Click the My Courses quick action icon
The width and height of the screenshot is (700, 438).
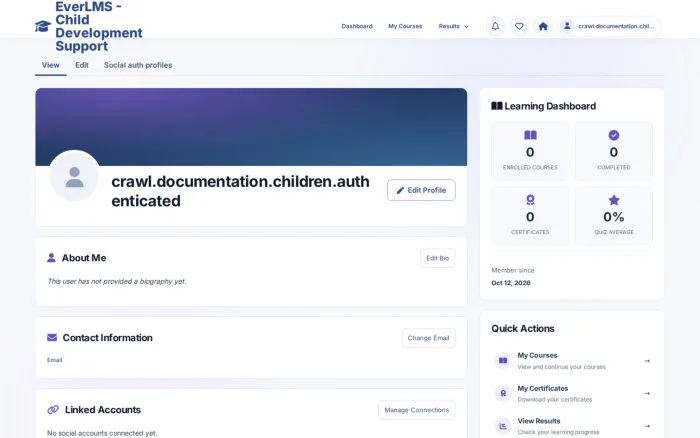click(503, 360)
